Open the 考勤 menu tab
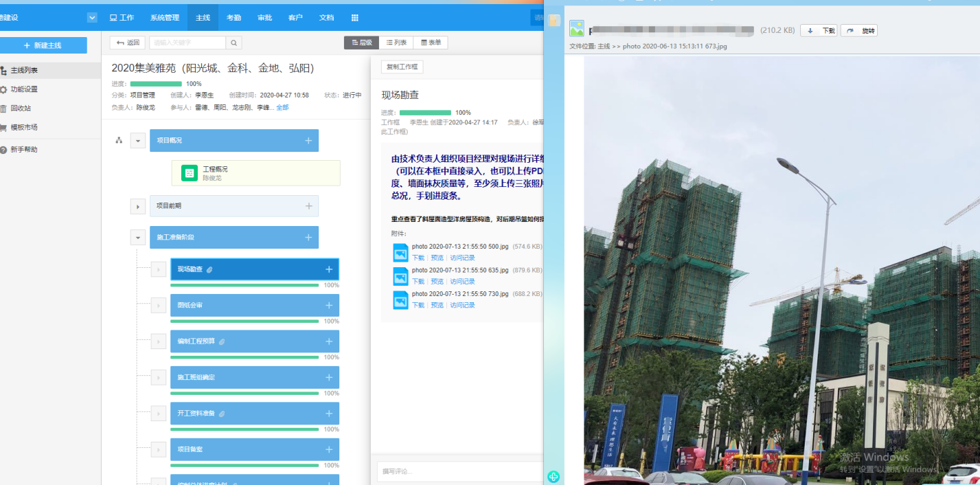980x485 pixels. point(233,18)
